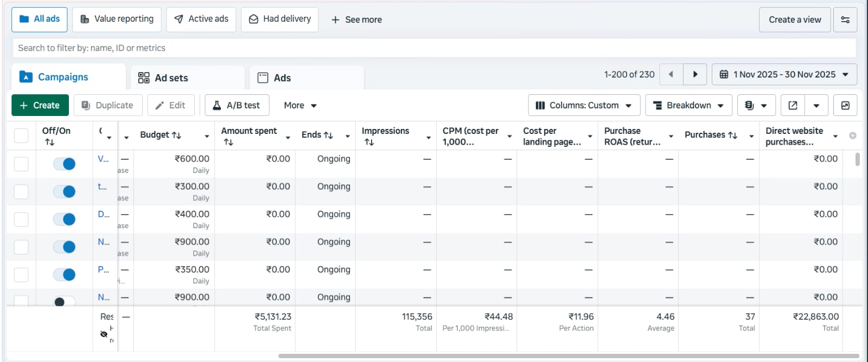Expand the Breakdown dropdown
Viewport: 868px width, 362px height.
[x=688, y=105]
